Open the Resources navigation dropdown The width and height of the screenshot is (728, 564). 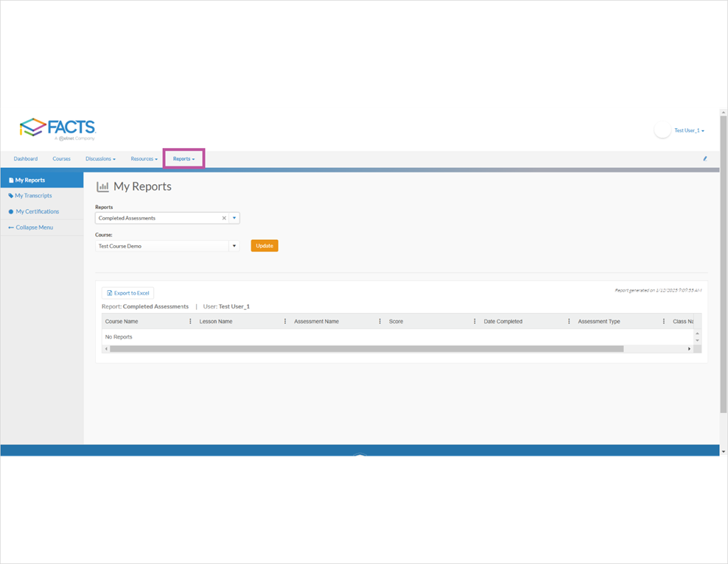pyautogui.click(x=143, y=158)
